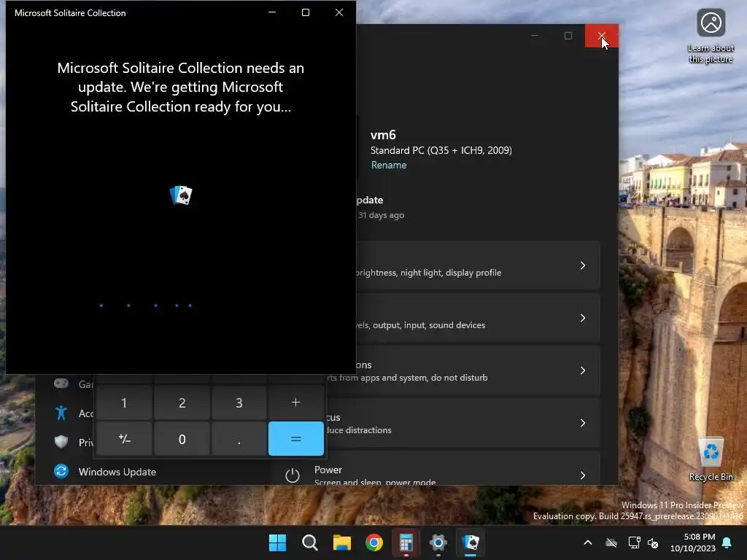Expand Display brightness, night light row chevron
Screen dimensions: 747x560
[583, 265]
